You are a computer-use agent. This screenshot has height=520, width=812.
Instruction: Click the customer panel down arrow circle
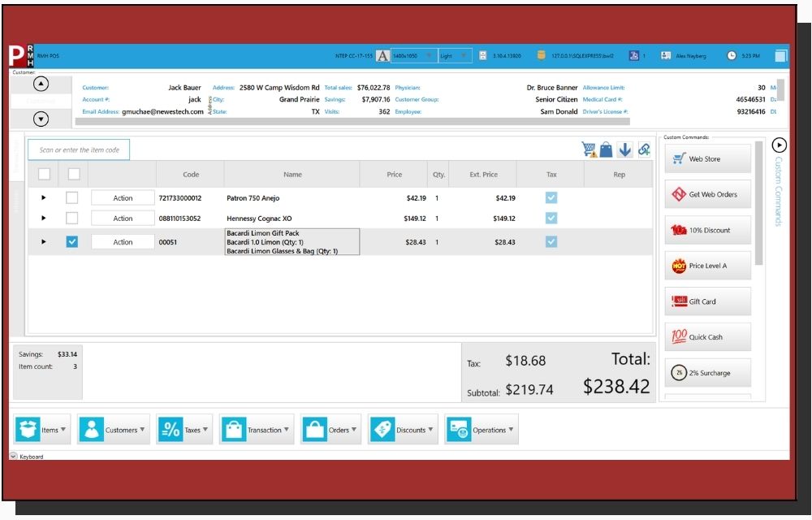[41, 119]
